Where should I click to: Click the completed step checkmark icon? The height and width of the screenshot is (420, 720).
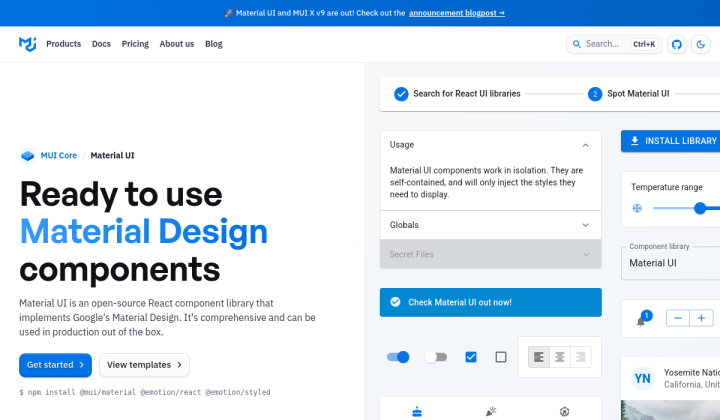[x=401, y=94]
